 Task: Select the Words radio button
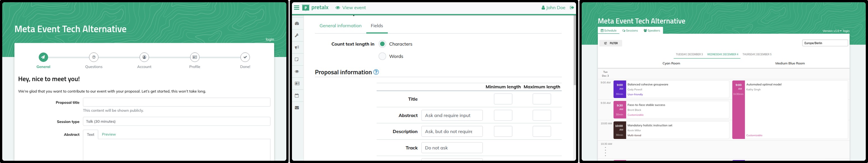[x=382, y=56]
